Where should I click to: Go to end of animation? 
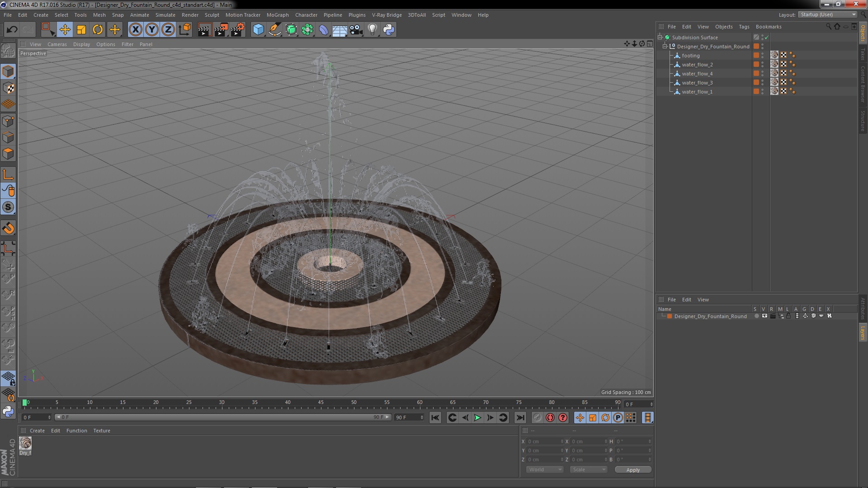point(520,418)
